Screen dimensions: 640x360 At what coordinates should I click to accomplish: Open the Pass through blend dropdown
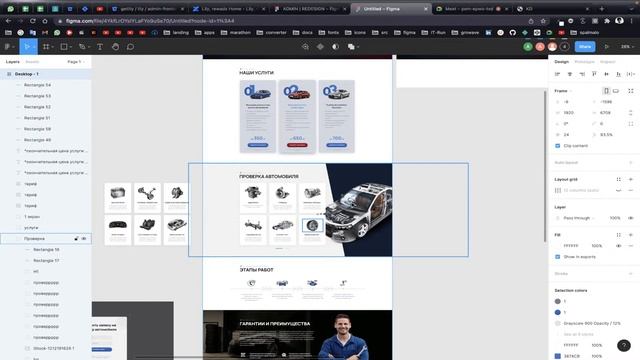pos(578,218)
